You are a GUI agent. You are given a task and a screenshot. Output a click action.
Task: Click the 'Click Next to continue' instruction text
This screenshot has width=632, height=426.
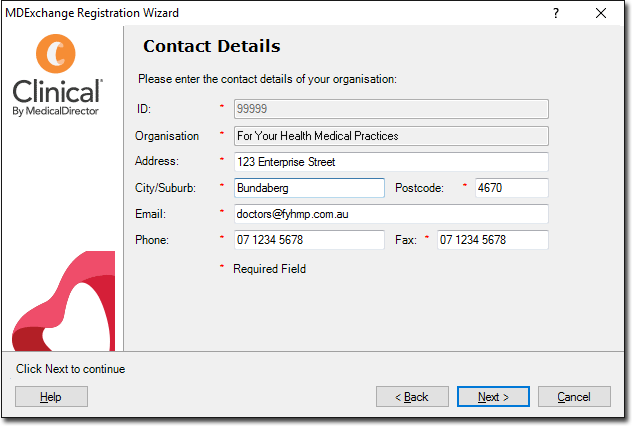pyautogui.click(x=70, y=369)
